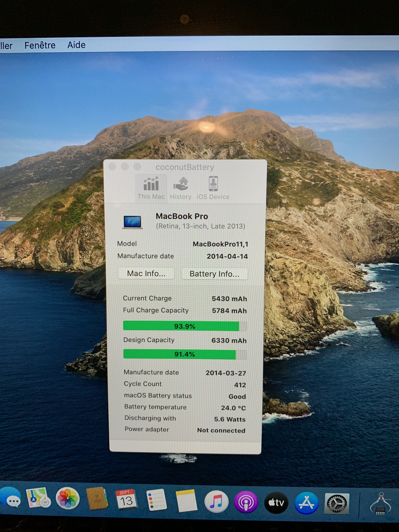Open the Fenêtre menu
The width and height of the screenshot is (399, 532).
[40, 45]
